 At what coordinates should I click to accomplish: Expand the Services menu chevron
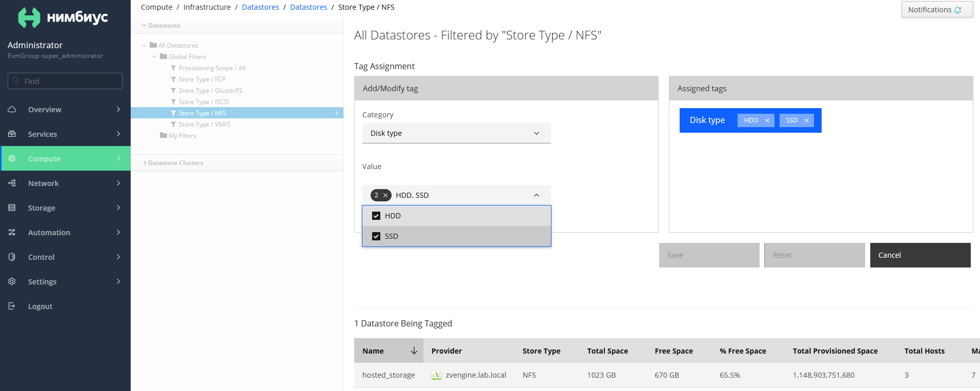118,134
